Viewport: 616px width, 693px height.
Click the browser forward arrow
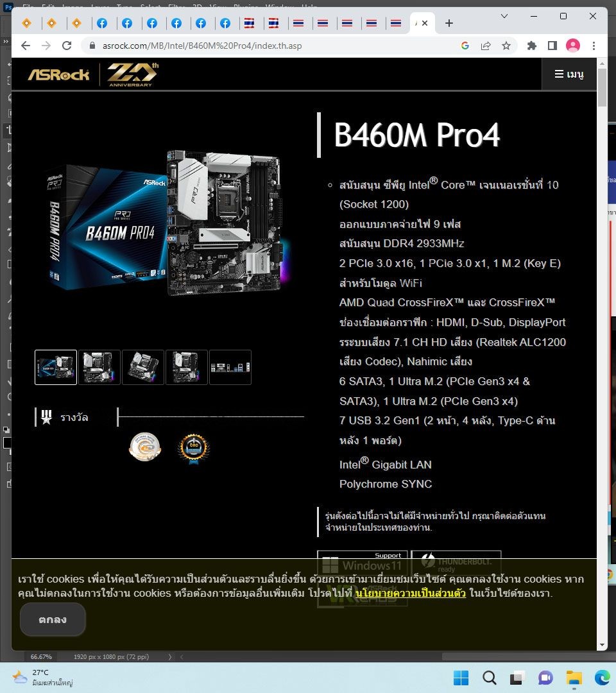click(x=46, y=46)
